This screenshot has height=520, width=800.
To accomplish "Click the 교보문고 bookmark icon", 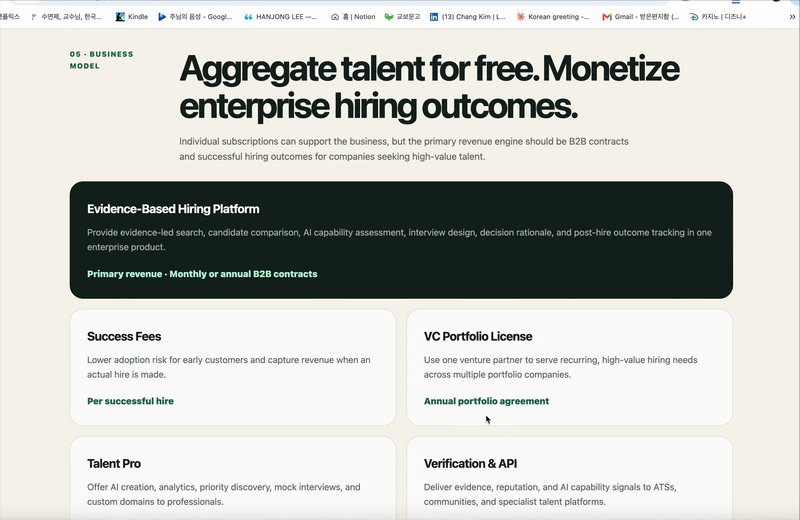I will (x=389, y=17).
